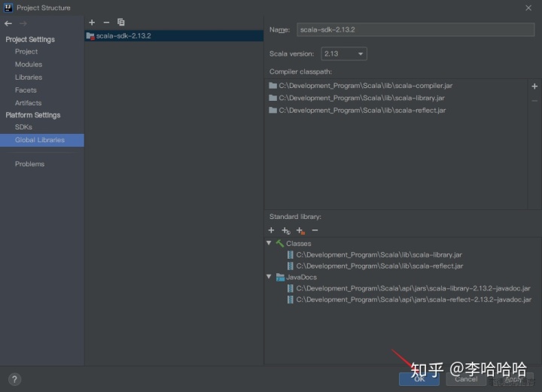
Task: Click the Standard library label
Action: [295, 217]
